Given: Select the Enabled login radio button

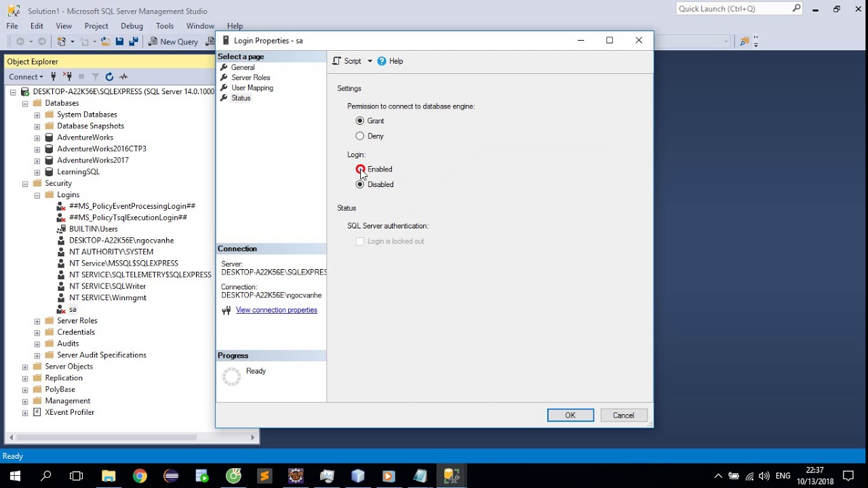Looking at the screenshot, I should (x=360, y=169).
